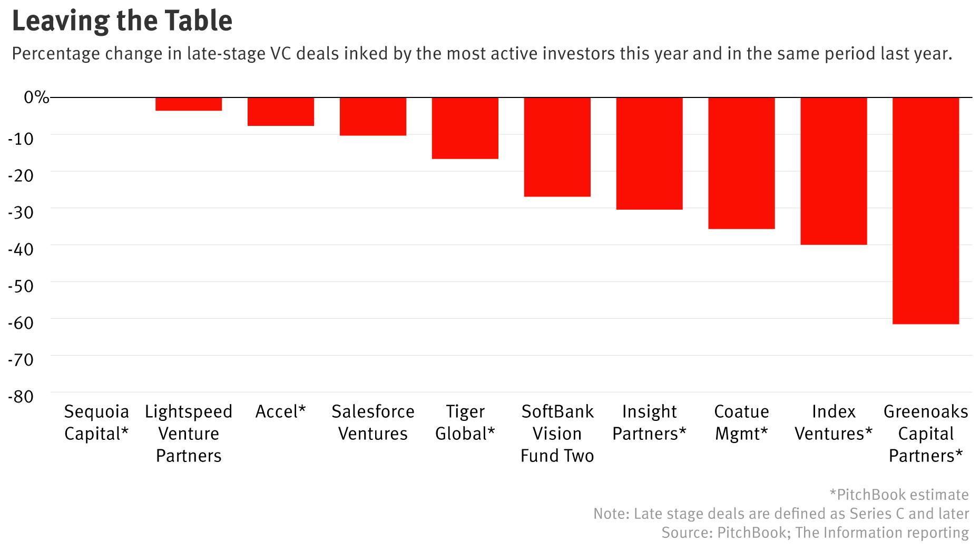Click the -40 y-axis label
Viewport: 980px width, 551px height.
[x=21, y=249]
